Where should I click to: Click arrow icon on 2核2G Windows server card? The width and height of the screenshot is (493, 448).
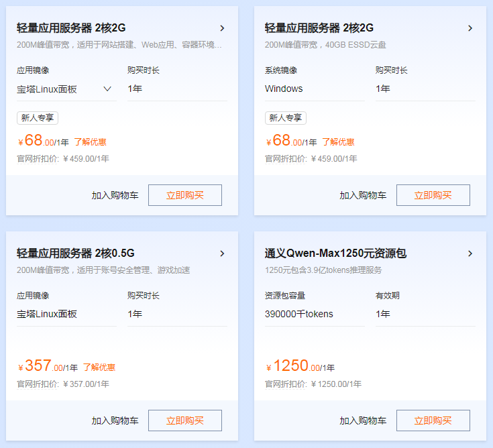pos(470,28)
